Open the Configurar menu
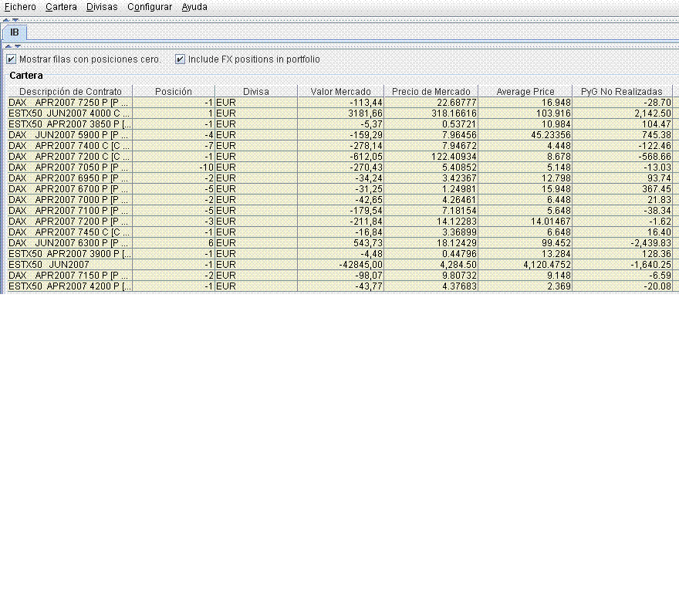Image resolution: width=679 pixels, height=616 pixels. [x=150, y=7]
